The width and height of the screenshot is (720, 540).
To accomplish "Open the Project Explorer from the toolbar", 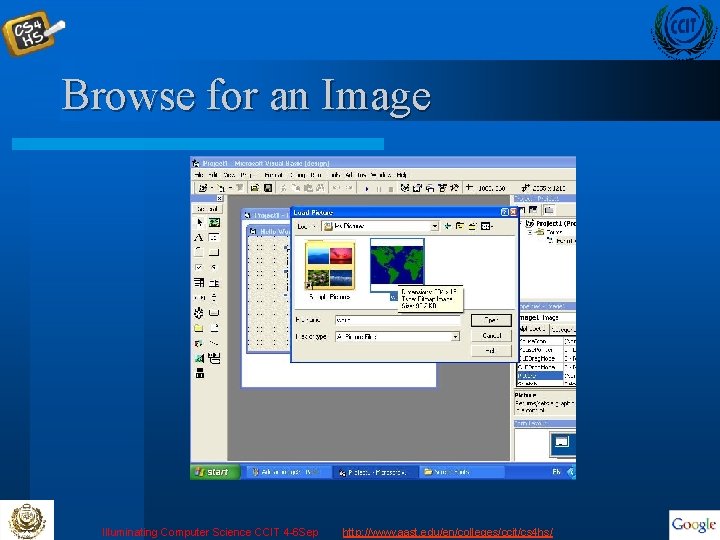I will click(x=405, y=188).
